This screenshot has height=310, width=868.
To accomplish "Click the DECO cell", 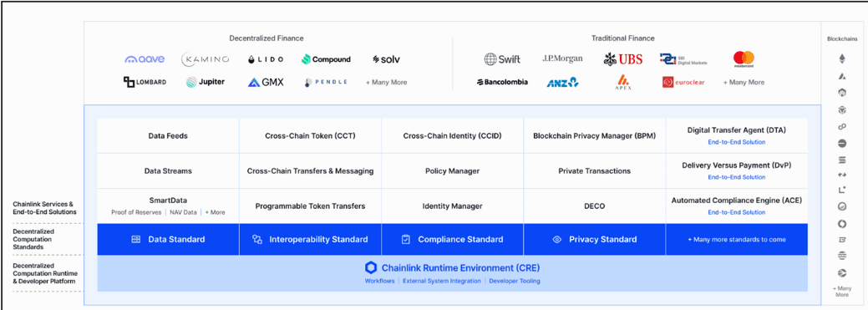I will click(595, 206).
